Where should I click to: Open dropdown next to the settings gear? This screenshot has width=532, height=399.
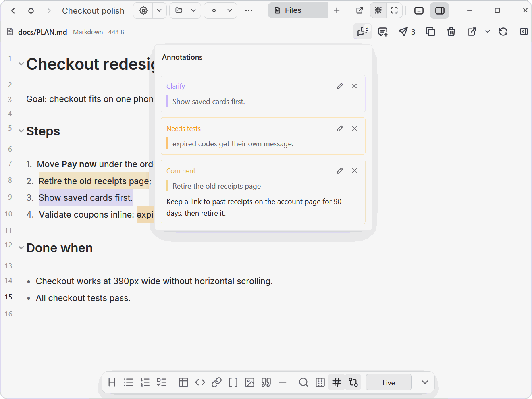160,10
